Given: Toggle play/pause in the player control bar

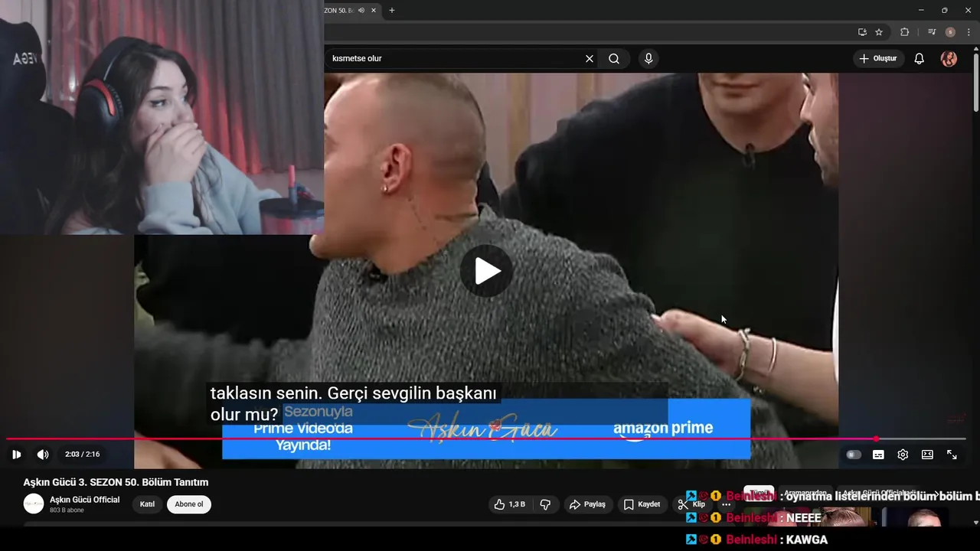Looking at the screenshot, I should pyautogui.click(x=16, y=455).
